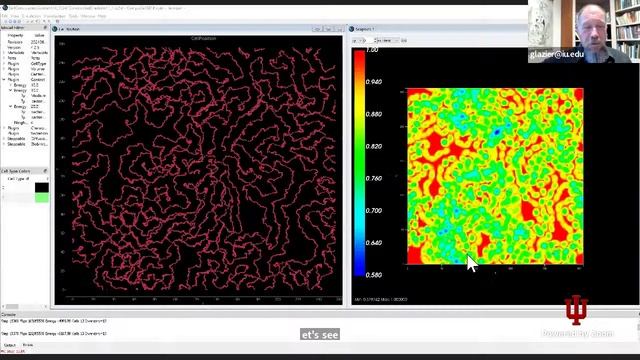The image size is (640, 360).
Task: Open the field type dropdown in Snapshot window
Action: 388,40
